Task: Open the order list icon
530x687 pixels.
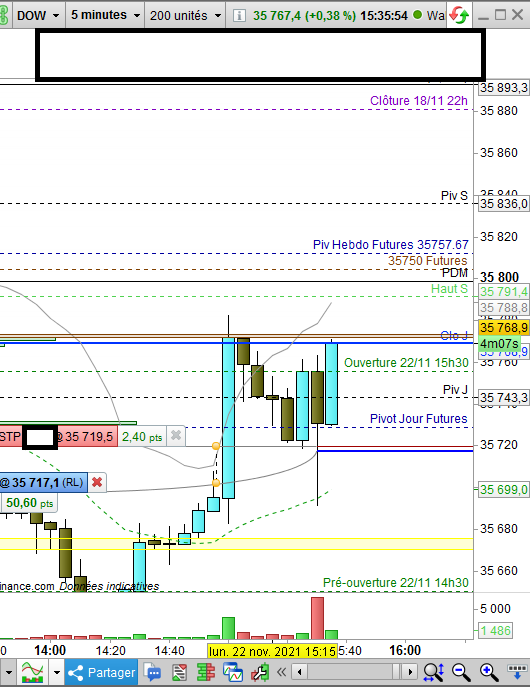Action: (179, 672)
